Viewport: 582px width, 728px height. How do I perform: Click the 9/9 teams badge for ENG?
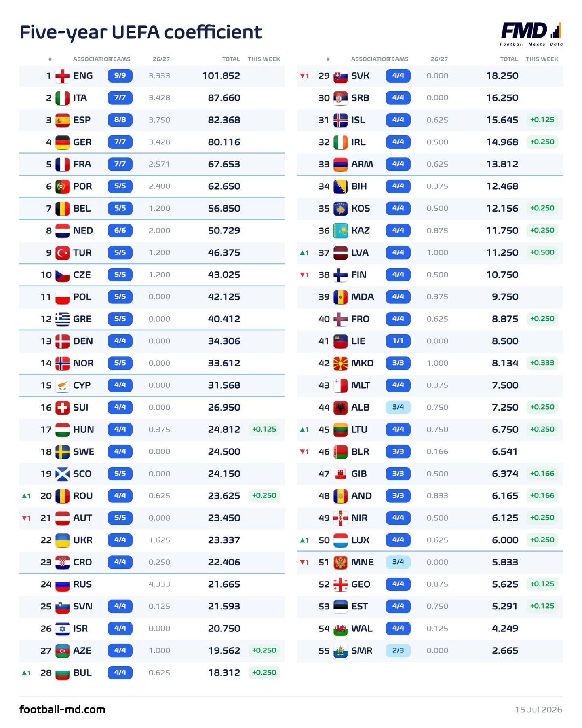(x=120, y=76)
